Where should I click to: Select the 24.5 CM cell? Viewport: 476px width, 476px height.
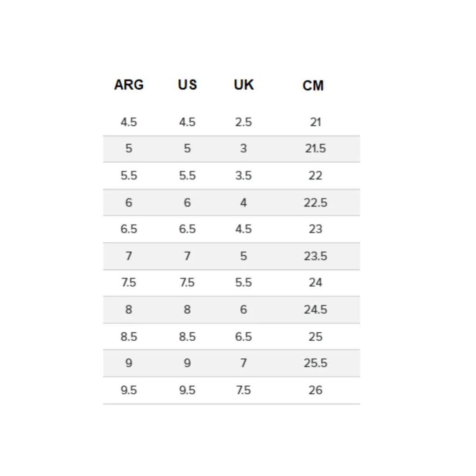pyautogui.click(x=316, y=310)
